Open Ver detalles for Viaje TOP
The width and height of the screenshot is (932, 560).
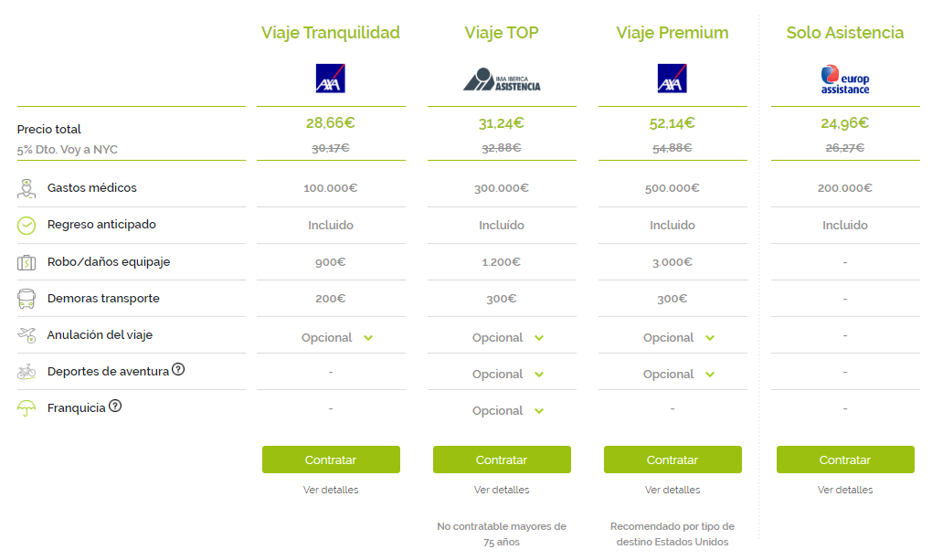(x=502, y=490)
